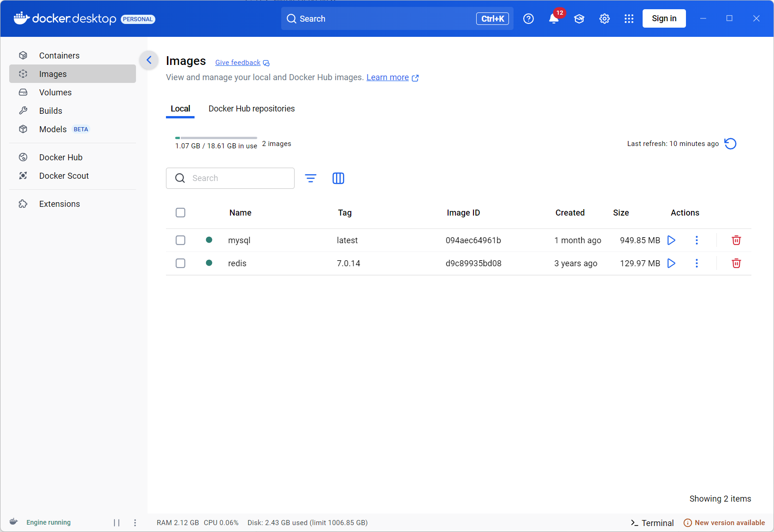Select the redis image checkbox
774x532 pixels.
pyautogui.click(x=181, y=263)
